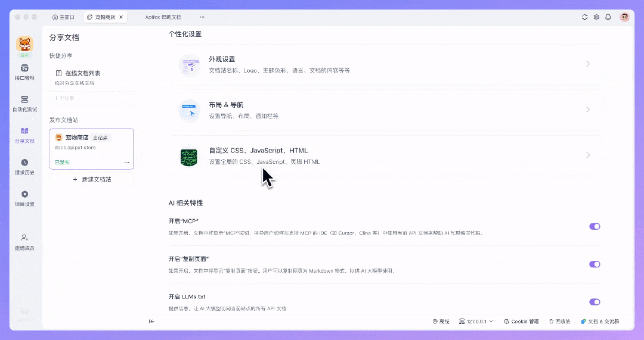Open 接口管理 in the sidebar
The width and height of the screenshot is (644, 340).
(x=24, y=72)
